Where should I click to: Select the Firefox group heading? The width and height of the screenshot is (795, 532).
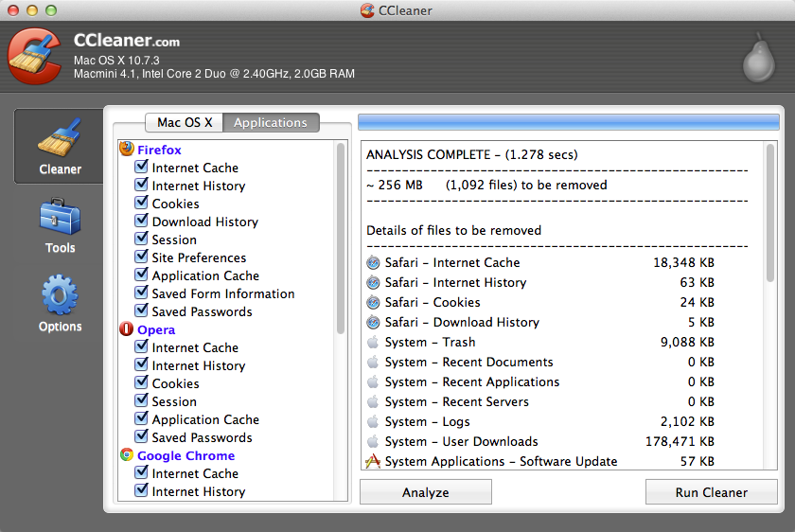point(159,150)
